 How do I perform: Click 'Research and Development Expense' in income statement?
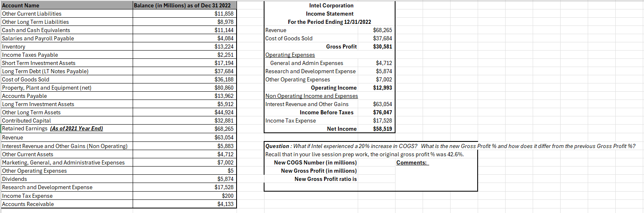pyautogui.click(x=311, y=71)
